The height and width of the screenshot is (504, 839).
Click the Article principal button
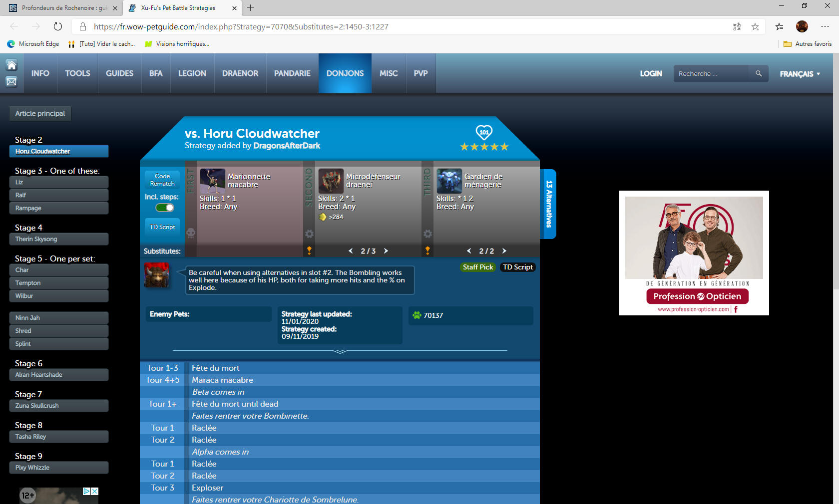coord(40,113)
